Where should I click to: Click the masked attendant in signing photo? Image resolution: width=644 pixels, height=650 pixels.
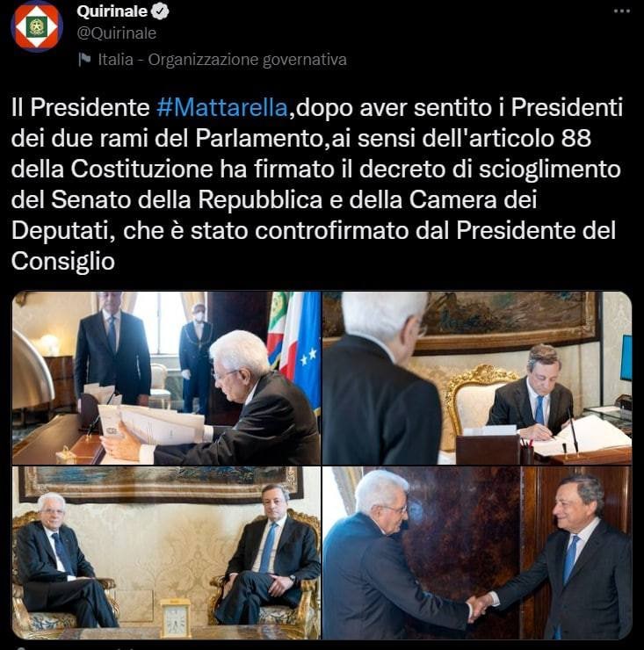pyautogui.click(x=197, y=358)
